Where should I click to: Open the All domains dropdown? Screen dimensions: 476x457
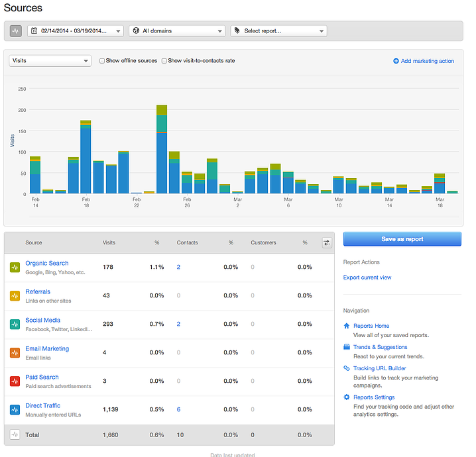177,31
